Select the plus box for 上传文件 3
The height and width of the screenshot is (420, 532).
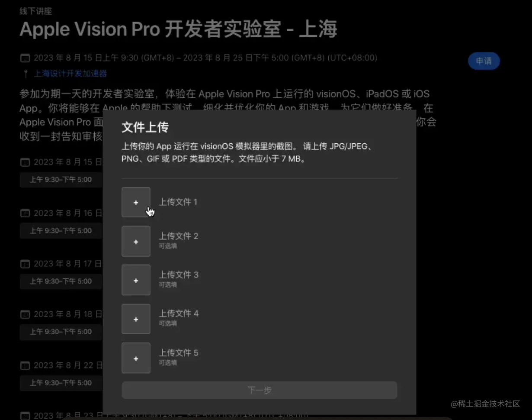click(x=136, y=280)
